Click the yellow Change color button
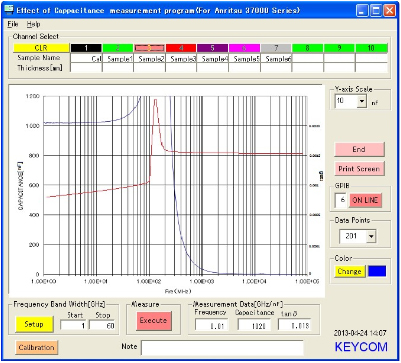Viewport: 401px width, 363px height. tap(349, 271)
